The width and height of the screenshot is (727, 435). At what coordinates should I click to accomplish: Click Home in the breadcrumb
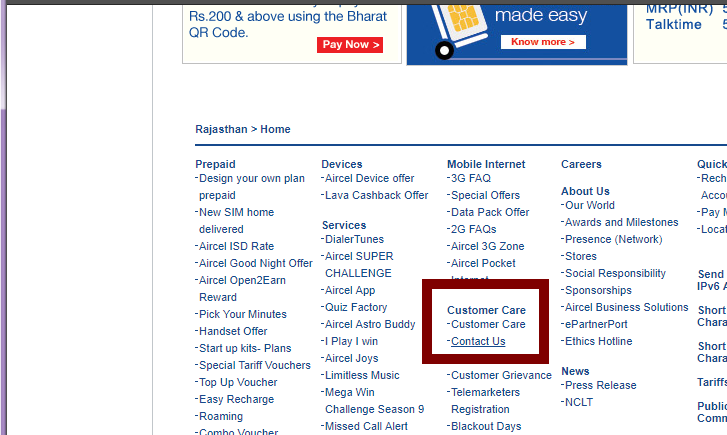[x=275, y=129]
